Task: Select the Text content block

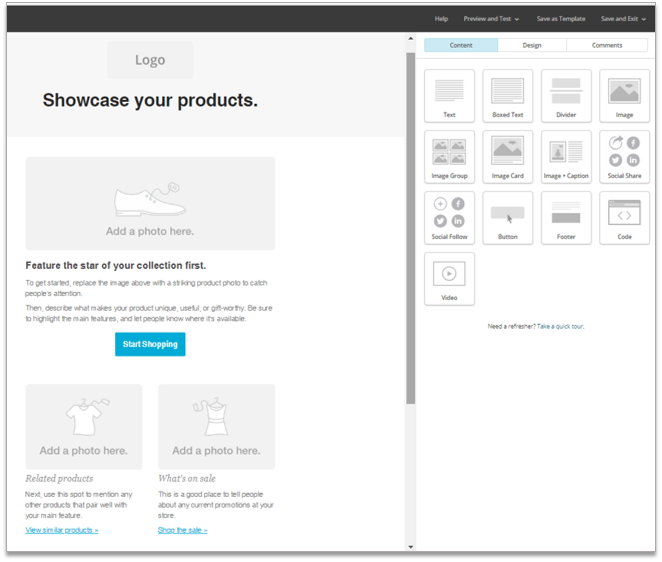Action: 449,96
